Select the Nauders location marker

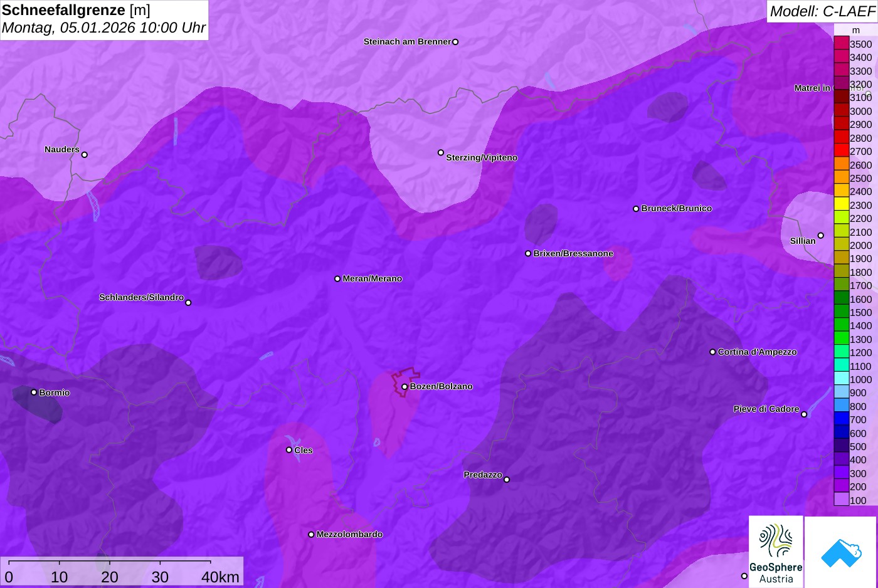(x=85, y=154)
